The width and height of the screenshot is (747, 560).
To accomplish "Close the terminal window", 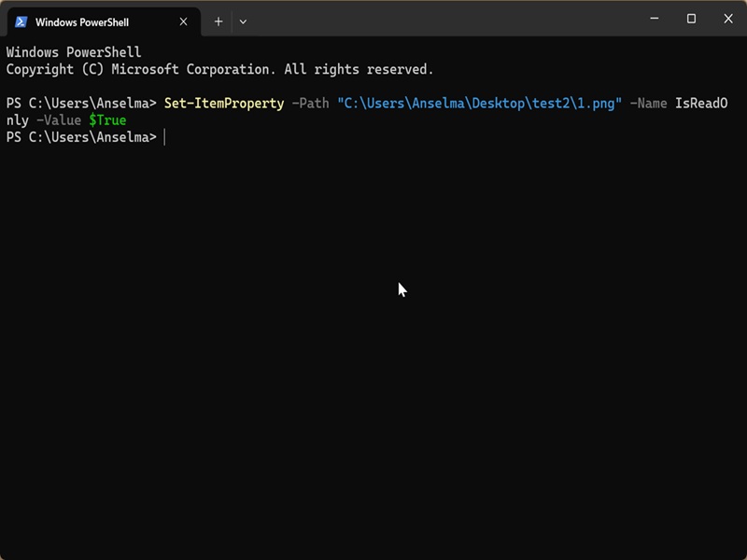I will (x=728, y=19).
